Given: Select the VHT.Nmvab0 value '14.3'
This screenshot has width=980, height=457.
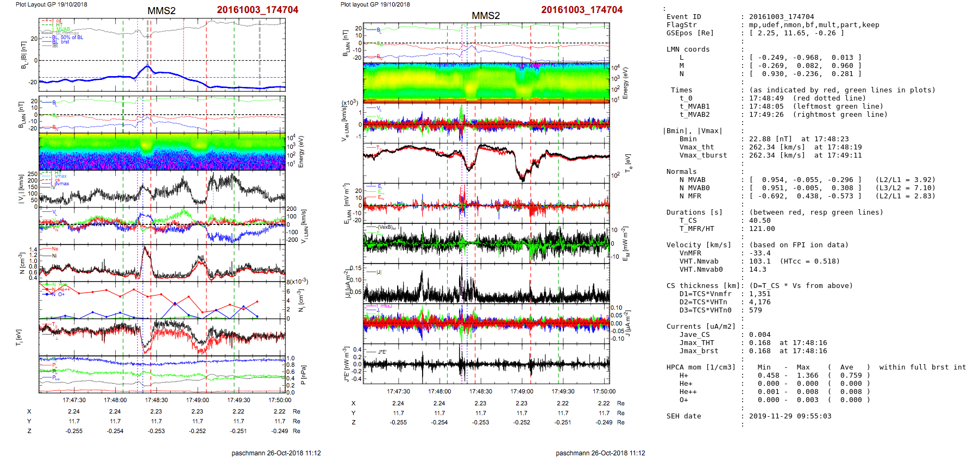Looking at the screenshot, I should click(757, 270).
